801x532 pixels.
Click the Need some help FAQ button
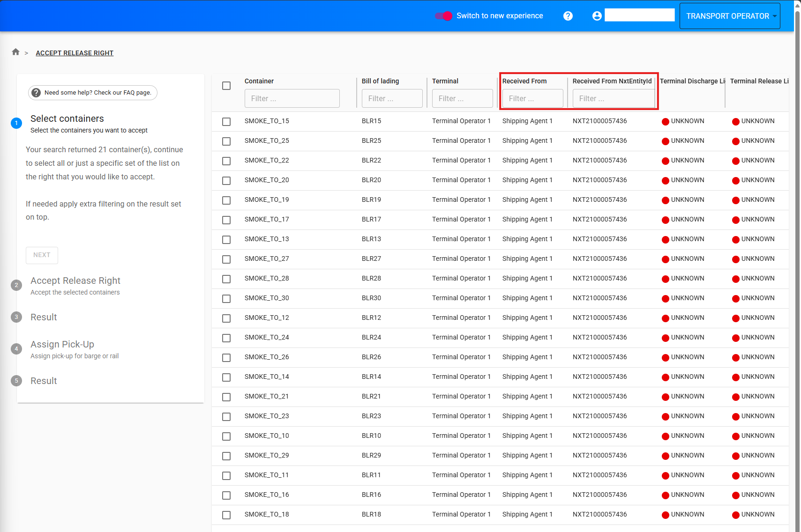[x=93, y=93]
